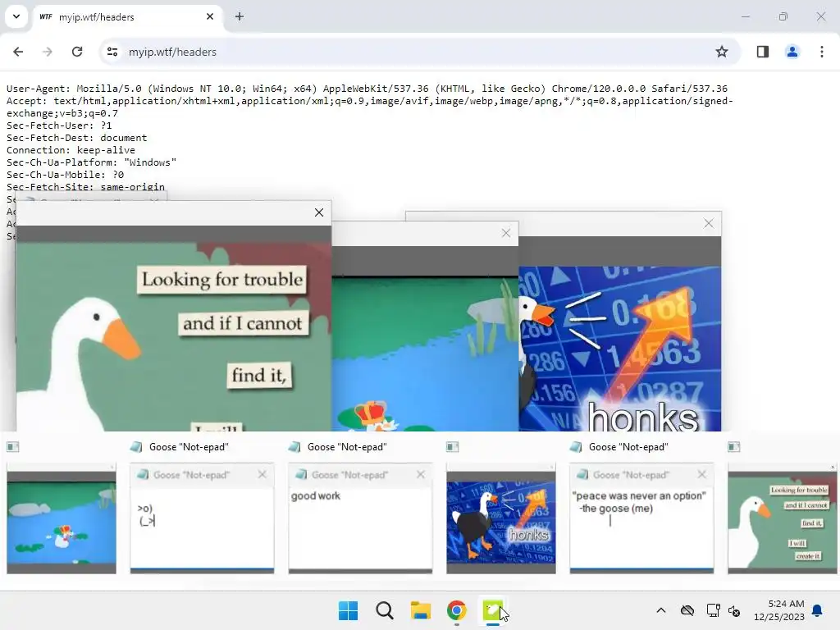Click the 'Sec-Fetch-User: ?1' line

[59, 126]
